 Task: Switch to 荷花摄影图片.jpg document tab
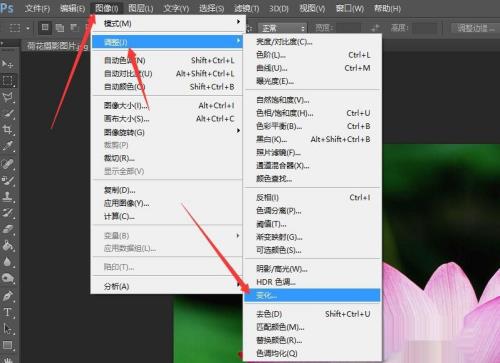56,46
